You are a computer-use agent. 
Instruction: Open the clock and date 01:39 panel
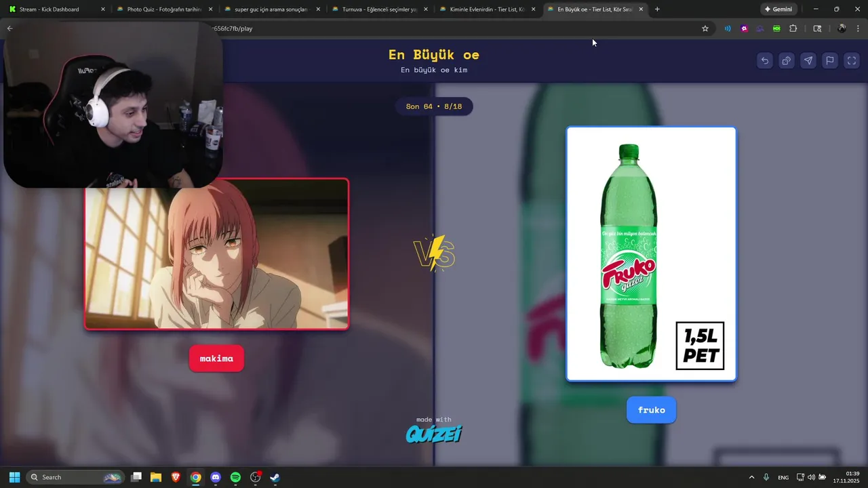846,477
